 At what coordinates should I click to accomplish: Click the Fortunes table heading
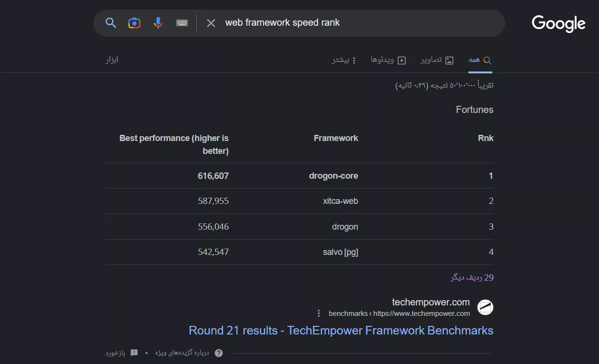click(475, 110)
